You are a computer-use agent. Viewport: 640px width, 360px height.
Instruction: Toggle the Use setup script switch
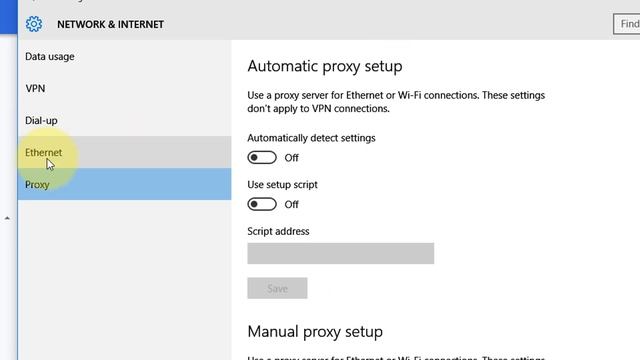point(262,204)
